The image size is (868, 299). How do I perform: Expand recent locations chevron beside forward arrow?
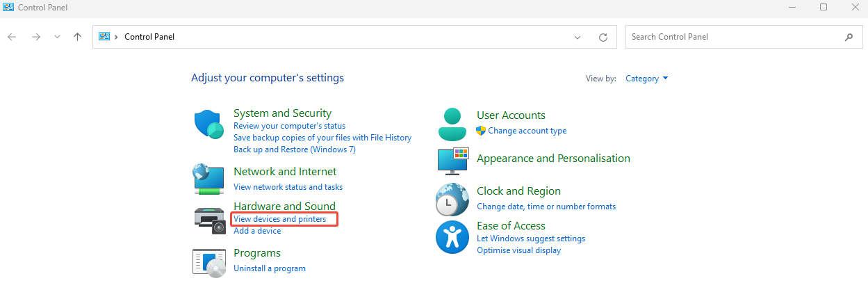[x=57, y=37]
